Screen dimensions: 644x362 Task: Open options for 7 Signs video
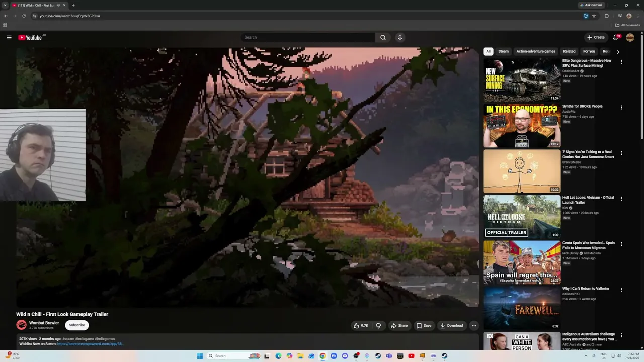pos(621,153)
